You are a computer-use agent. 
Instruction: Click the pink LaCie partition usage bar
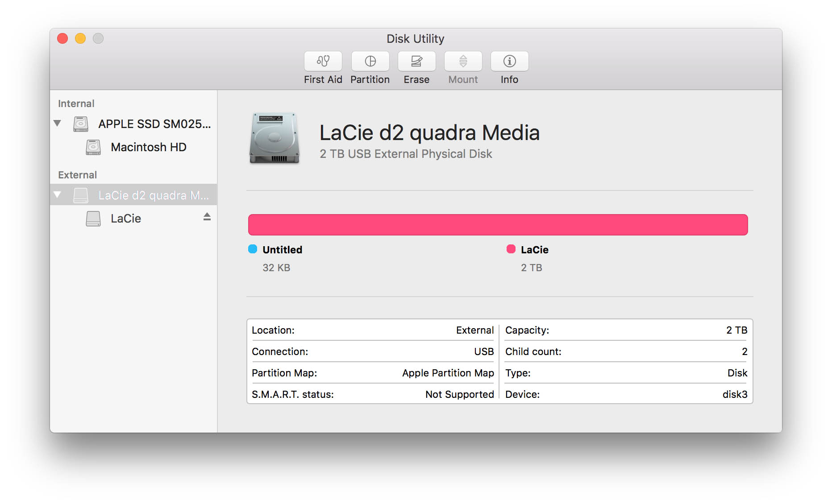point(498,225)
